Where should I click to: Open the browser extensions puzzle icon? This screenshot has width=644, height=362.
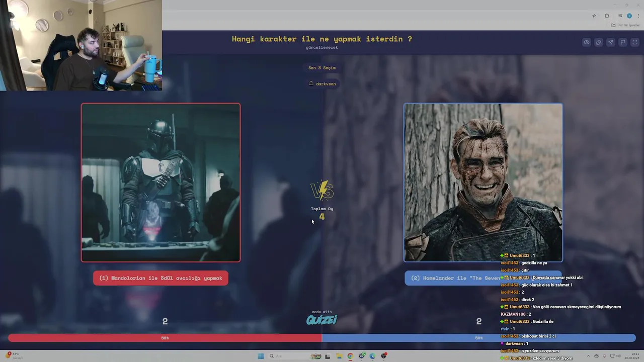(607, 16)
